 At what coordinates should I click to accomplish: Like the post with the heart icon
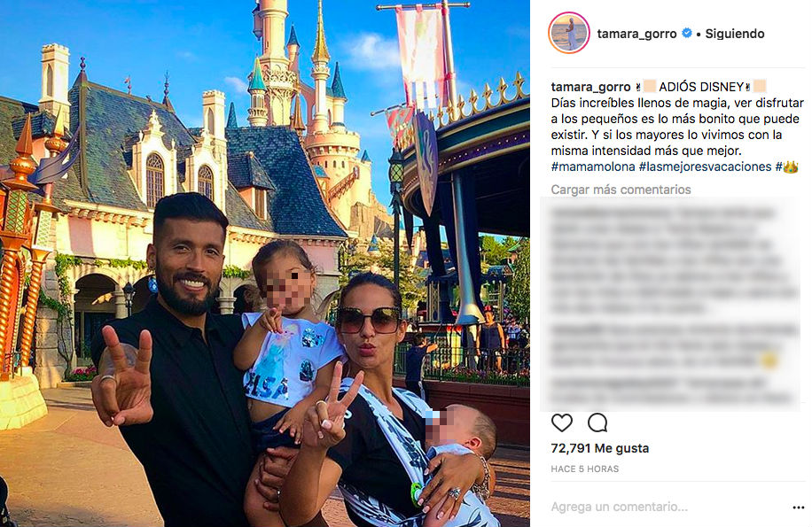562,423
